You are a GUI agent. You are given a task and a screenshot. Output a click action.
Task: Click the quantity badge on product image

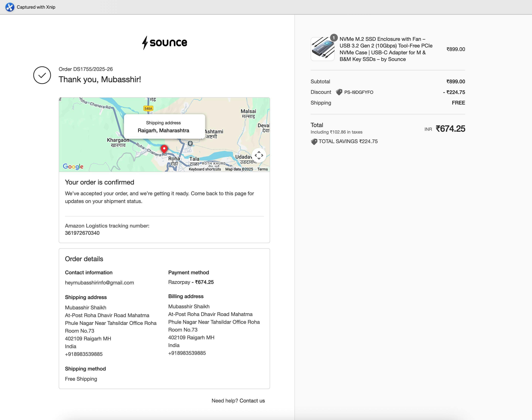tap(333, 38)
